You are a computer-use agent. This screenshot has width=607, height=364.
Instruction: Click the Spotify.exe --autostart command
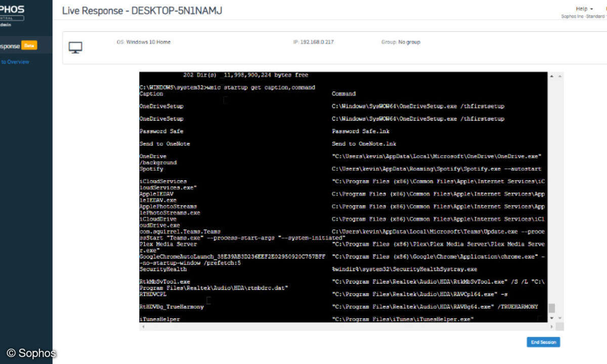pos(437,169)
